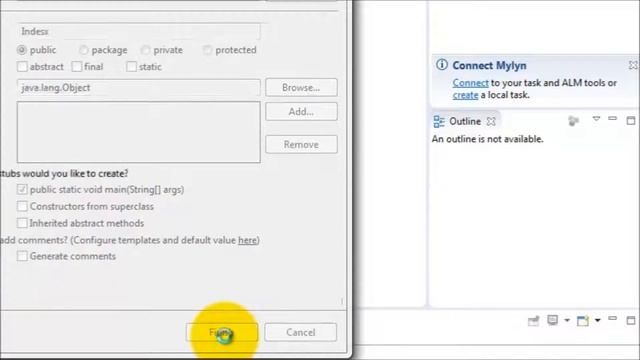Click the Add interface button
The height and width of the screenshot is (360, 640).
click(x=301, y=111)
